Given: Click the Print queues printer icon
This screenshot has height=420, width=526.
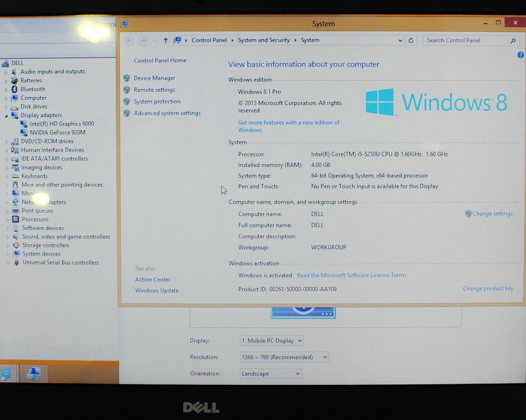Looking at the screenshot, I should point(16,211).
